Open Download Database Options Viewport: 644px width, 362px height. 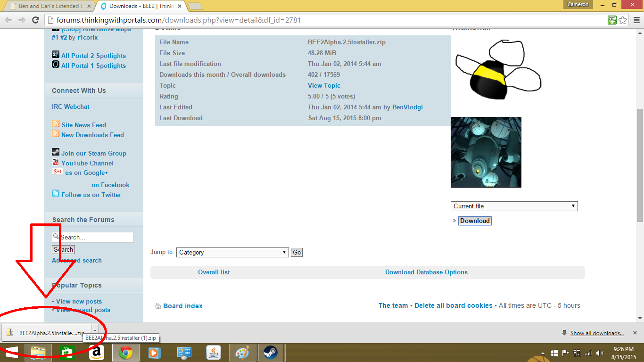(427, 272)
